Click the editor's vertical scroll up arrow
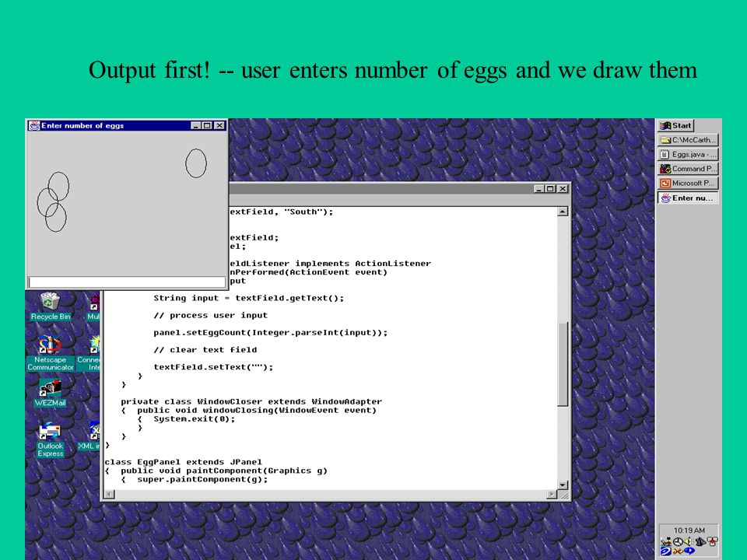Screen dimensions: 747x560 pos(563,212)
